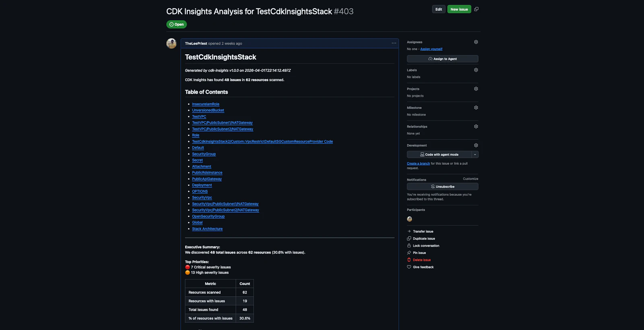Click Assign yourself link

click(x=431, y=49)
